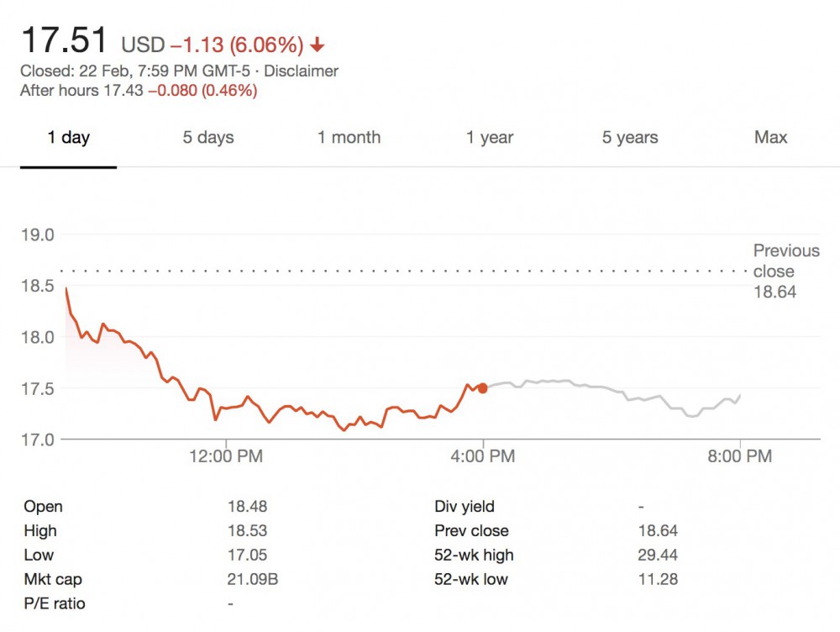Viewport: 840px width, 632px height.
Task: Show the 1 year chart range
Action: [490, 138]
